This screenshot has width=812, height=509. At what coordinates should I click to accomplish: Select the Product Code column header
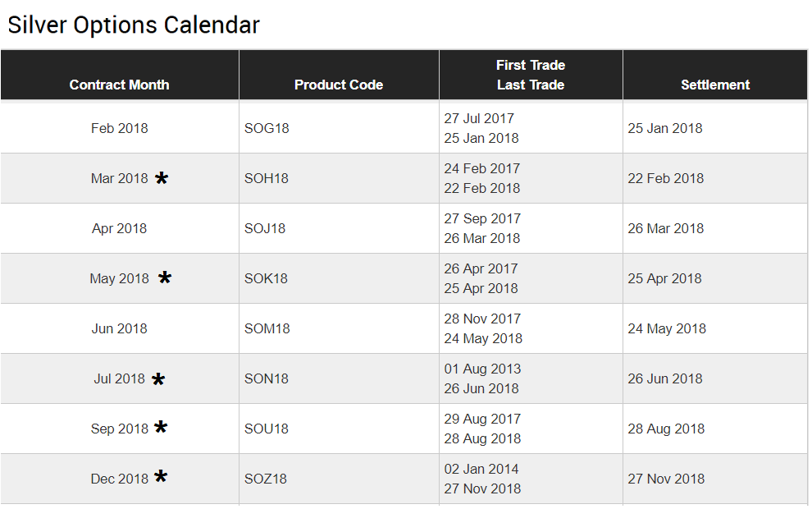(x=338, y=85)
